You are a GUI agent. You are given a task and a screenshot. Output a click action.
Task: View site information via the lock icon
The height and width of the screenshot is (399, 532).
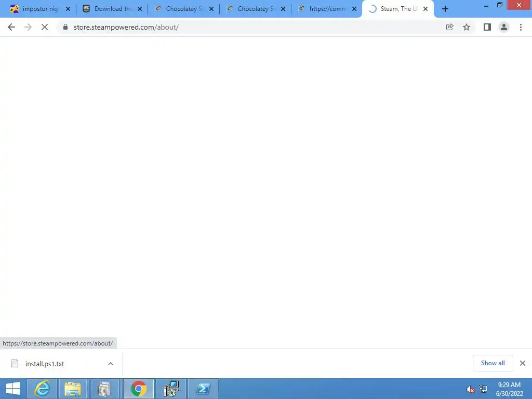[x=65, y=27]
